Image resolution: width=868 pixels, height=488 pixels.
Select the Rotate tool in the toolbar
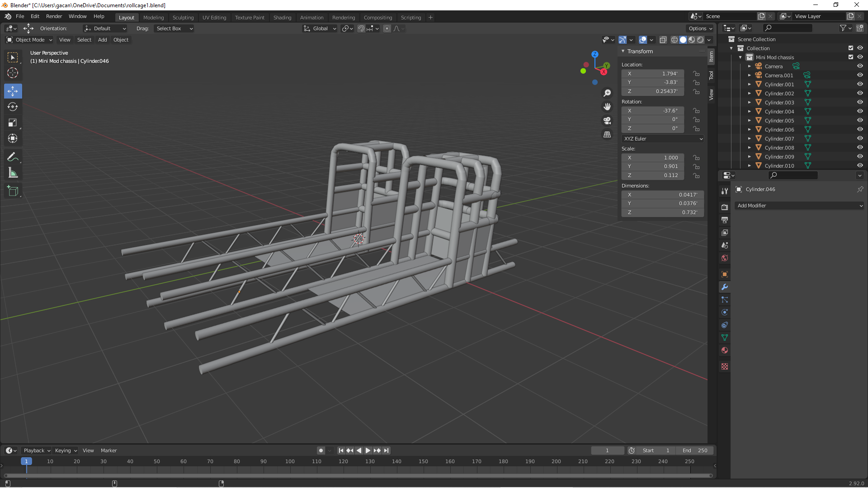click(x=13, y=107)
